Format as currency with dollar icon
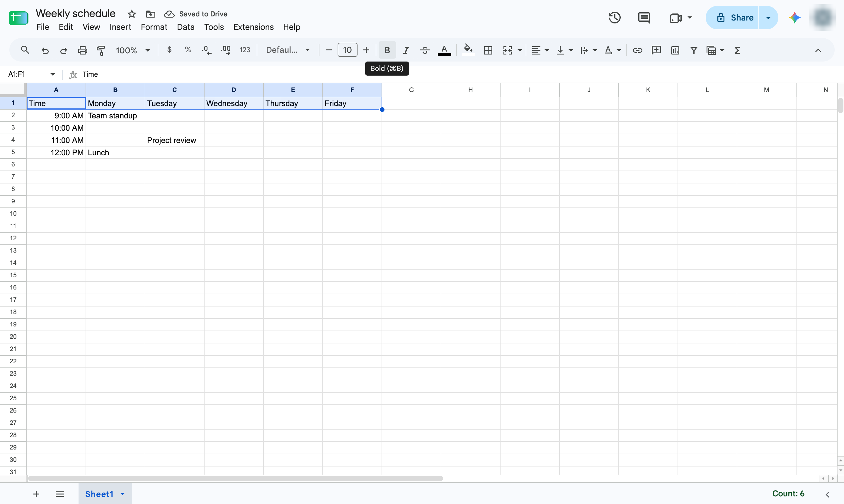 [169, 50]
